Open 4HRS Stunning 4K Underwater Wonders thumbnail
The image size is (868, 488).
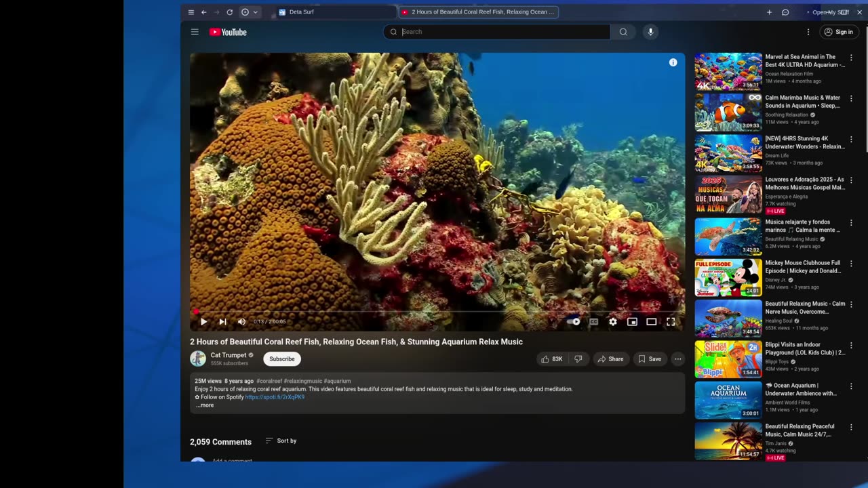[728, 154]
